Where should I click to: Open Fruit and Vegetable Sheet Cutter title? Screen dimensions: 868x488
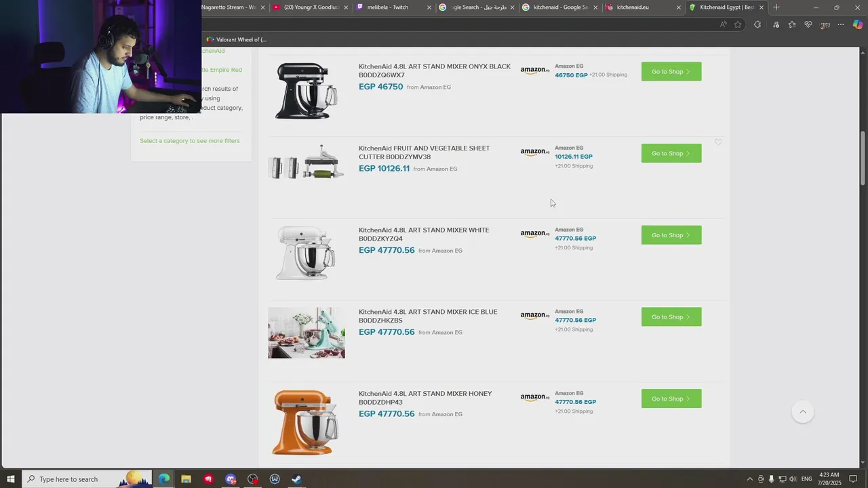coord(424,152)
